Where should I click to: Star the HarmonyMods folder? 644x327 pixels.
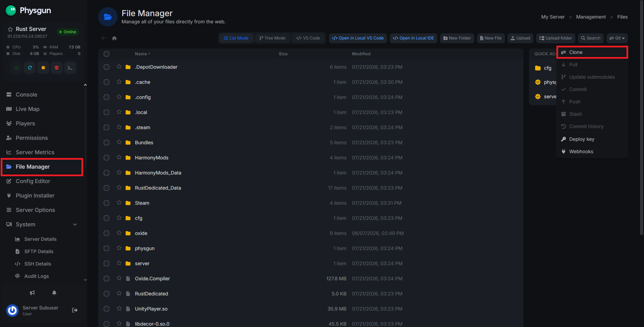pos(119,157)
